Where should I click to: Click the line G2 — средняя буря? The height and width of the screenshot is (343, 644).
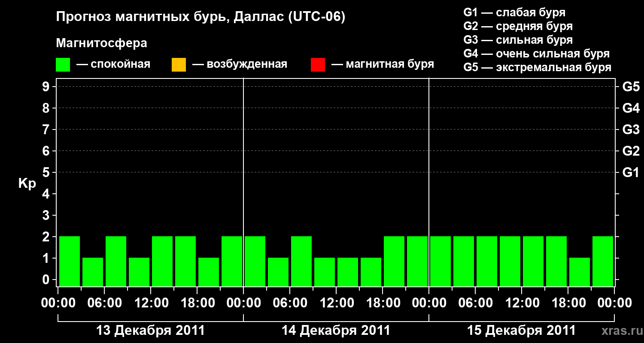518,26
